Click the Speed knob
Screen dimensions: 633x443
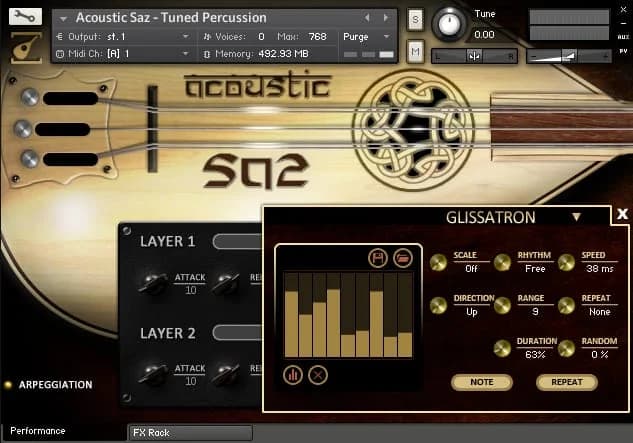(566, 262)
